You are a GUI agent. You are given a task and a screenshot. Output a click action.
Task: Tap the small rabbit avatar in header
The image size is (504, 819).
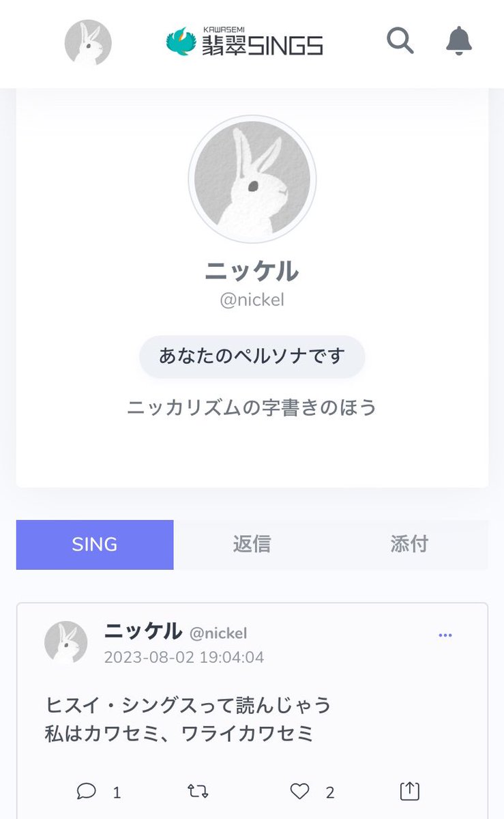pyautogui.click(x=88, y=42)
